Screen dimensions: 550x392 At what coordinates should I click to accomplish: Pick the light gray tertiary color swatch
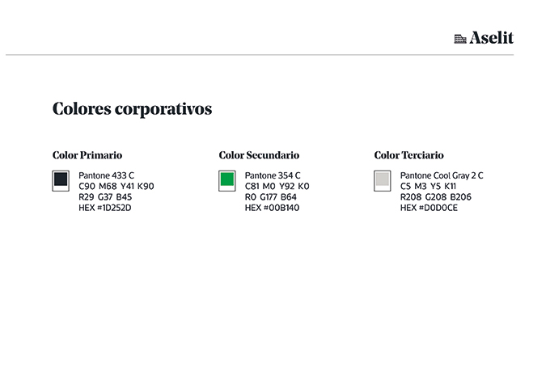click(x=383, y=179)
